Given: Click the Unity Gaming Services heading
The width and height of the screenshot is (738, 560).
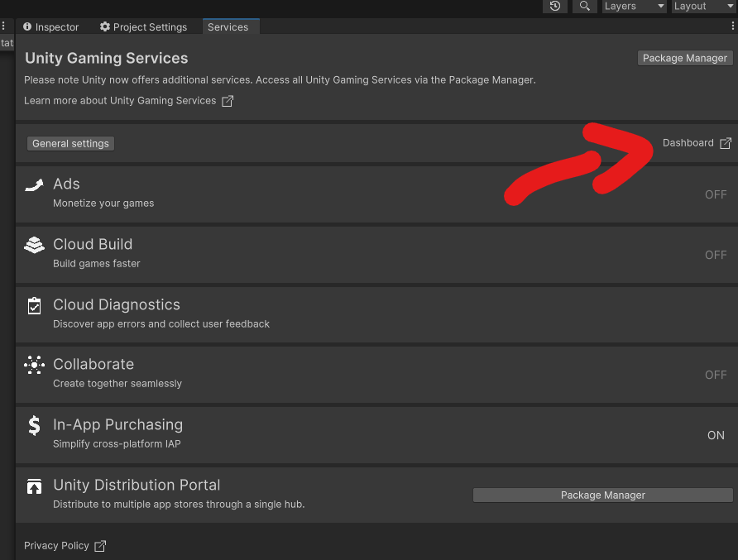Looking at the screenshot, I should pos(107,58).
